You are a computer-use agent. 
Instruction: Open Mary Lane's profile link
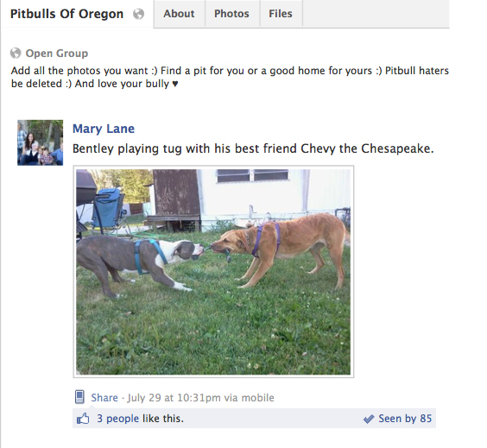[104, 129]
